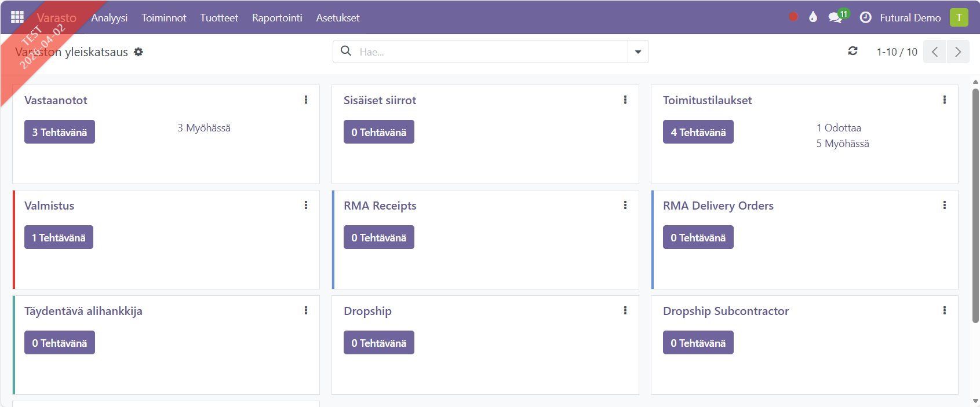Open the Raportointi menu
Image resolution: width=980 pixels, height=407 pixels.
pos(277,18)
